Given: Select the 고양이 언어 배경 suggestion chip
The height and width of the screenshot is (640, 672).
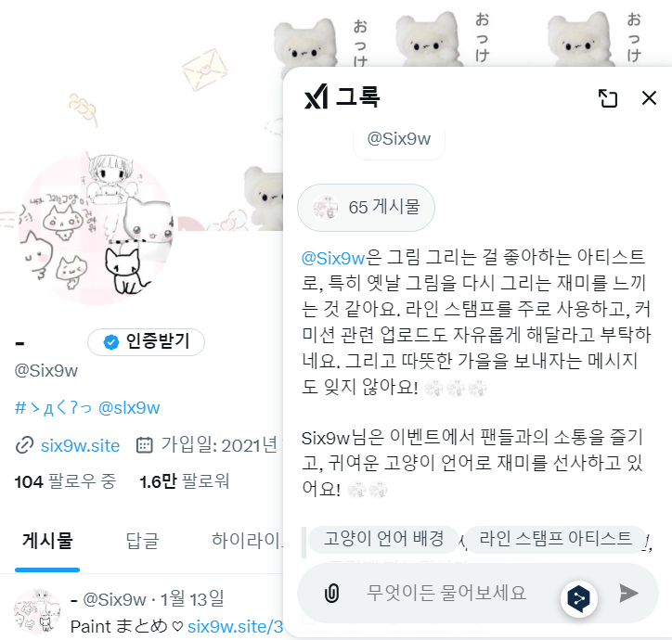Looking at the screenshot, I should pos(383,539).
